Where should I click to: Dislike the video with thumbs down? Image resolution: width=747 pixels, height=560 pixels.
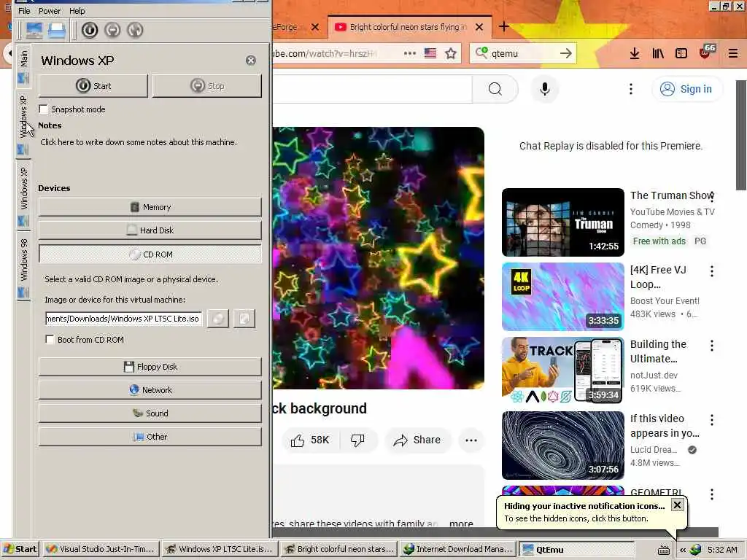(x=358, y=440)
